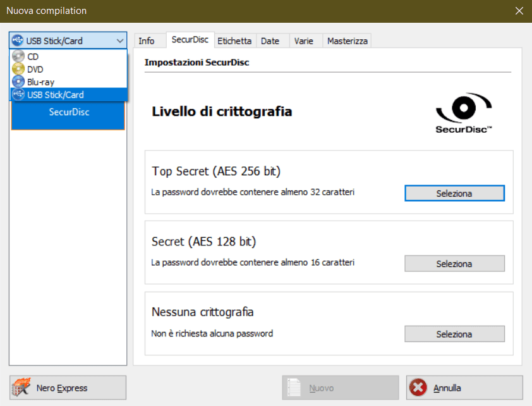The height and width of the screenshot is (406, 532).
Task: Click Annulla to cancel the compilation
Action: [x=464, y=388]
